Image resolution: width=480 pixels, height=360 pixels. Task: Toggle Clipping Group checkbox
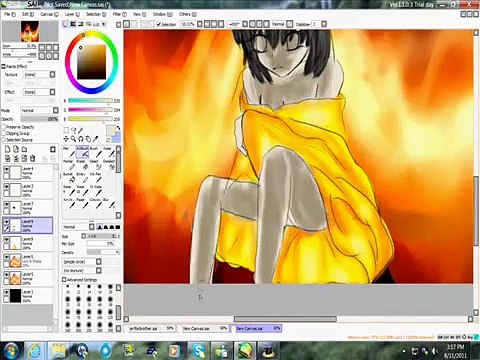pos(4,133)
